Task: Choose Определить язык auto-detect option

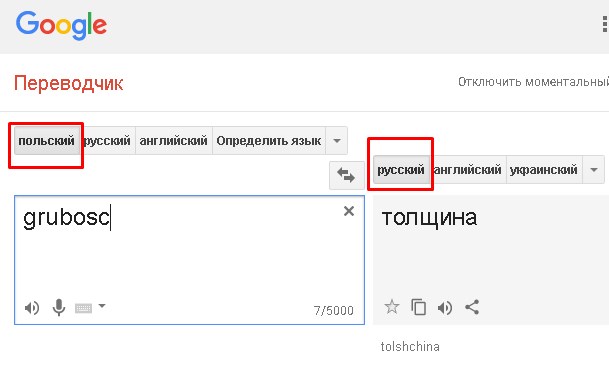Action: (x=269, y=141)
